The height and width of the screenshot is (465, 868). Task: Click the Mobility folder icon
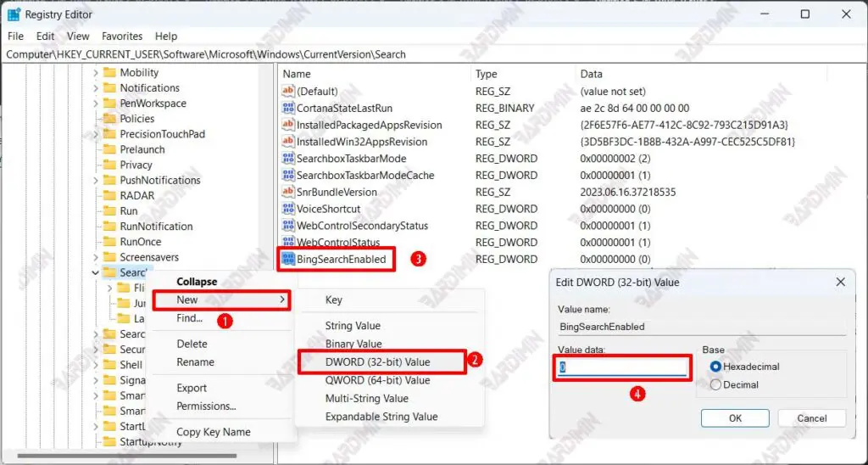click(109, 73)
